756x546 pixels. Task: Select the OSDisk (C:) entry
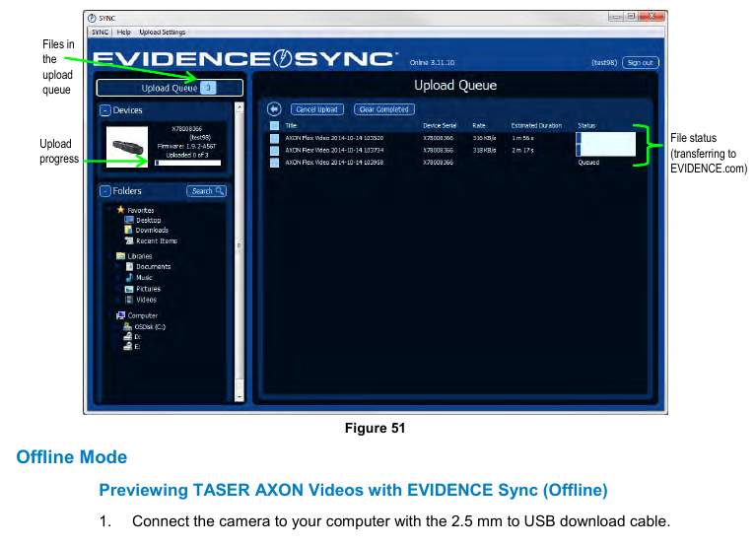150,327
